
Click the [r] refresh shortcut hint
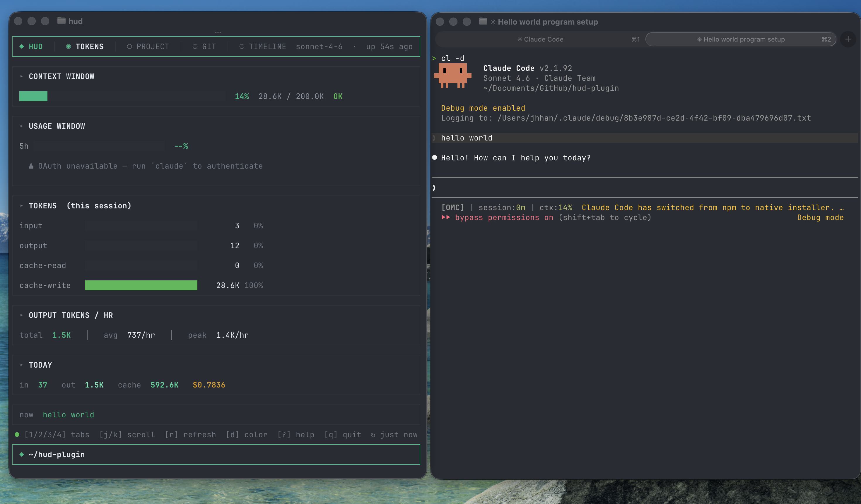coord(190,435)
